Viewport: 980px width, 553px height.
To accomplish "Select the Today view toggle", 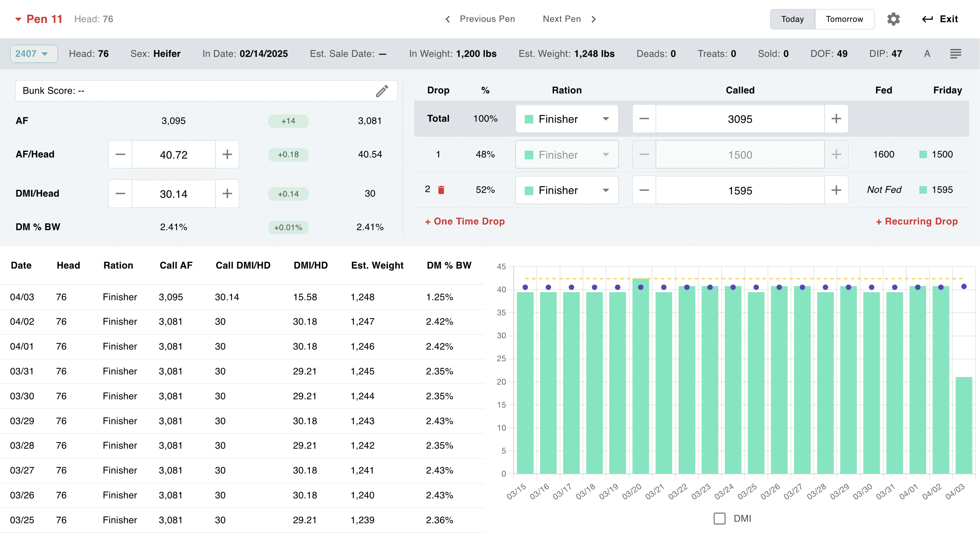I will tap(792, 19).
